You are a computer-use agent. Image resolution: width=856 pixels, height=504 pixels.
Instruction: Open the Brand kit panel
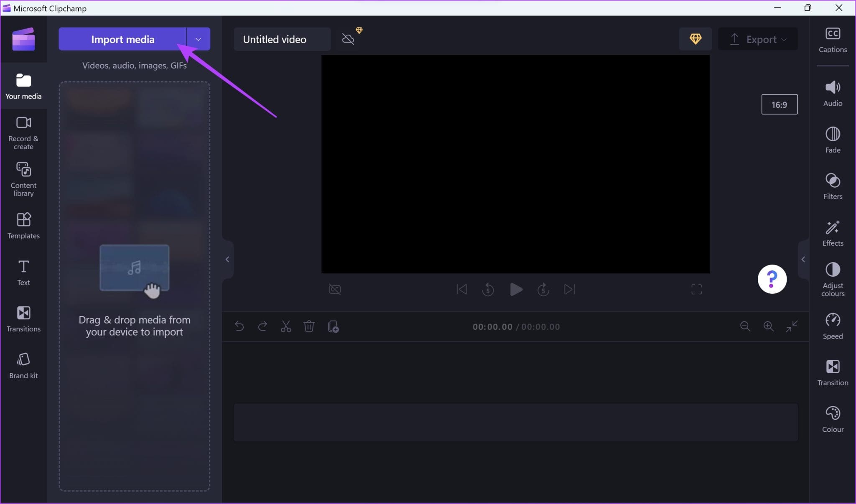click(23, 365)
